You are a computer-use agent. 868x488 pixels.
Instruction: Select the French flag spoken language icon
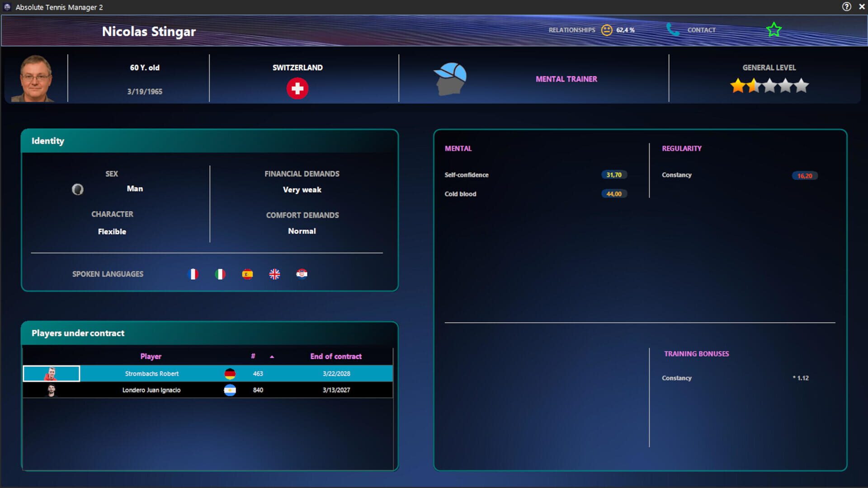tap(193, 274)
